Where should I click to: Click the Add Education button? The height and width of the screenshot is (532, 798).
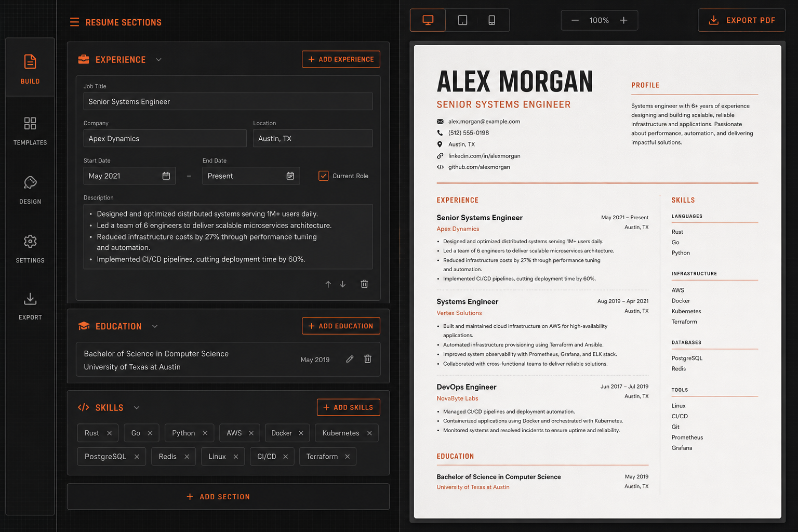click(x=341, y=326)
